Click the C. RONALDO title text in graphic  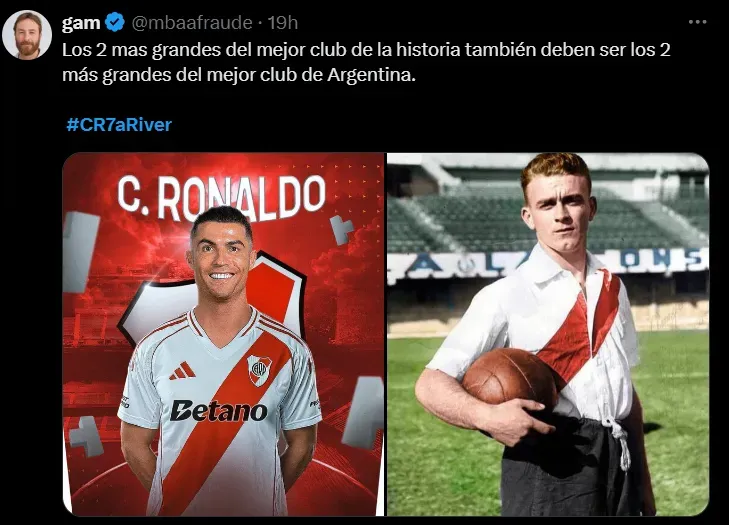coord(221,197)
